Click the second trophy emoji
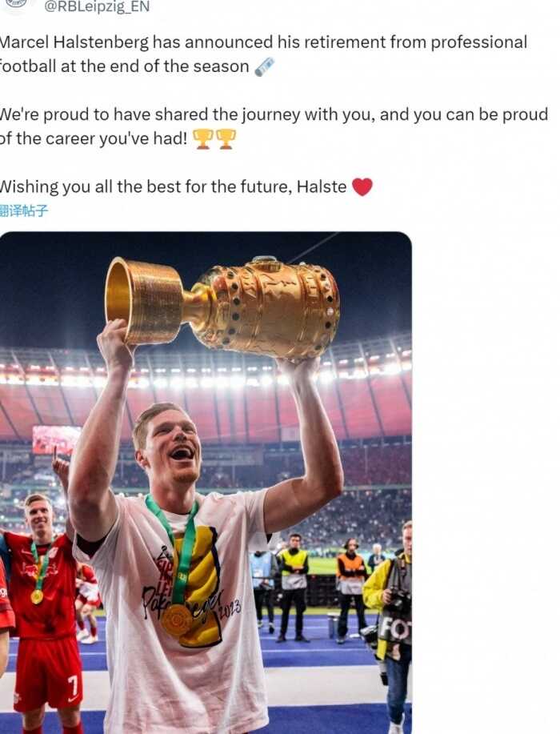Screen dimensions: 560x734 (226, 138)
